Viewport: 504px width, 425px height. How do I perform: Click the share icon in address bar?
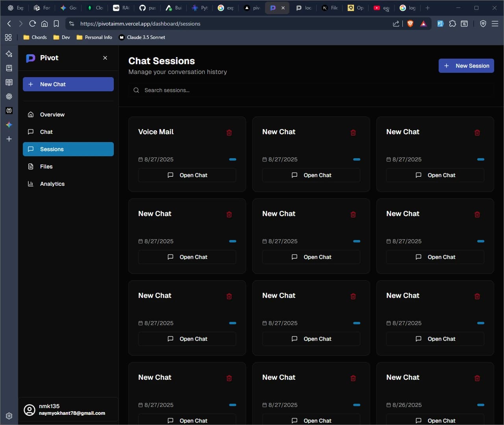tap(396, 24)
